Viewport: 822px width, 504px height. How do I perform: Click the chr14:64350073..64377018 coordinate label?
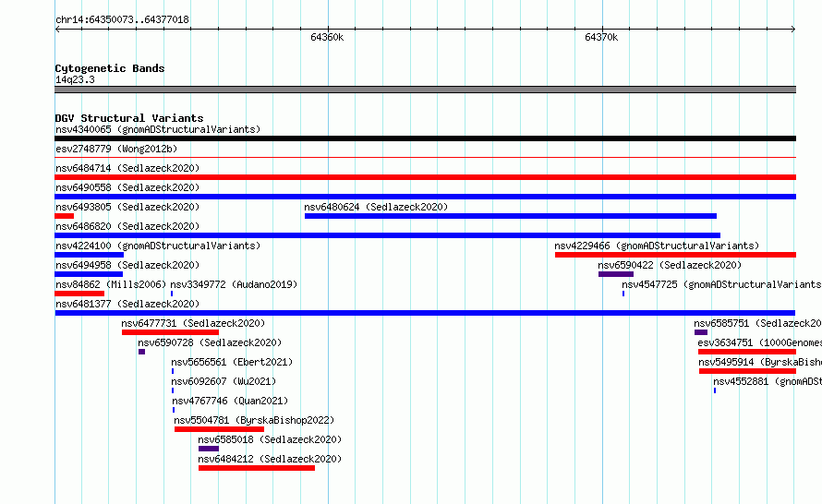122,19
